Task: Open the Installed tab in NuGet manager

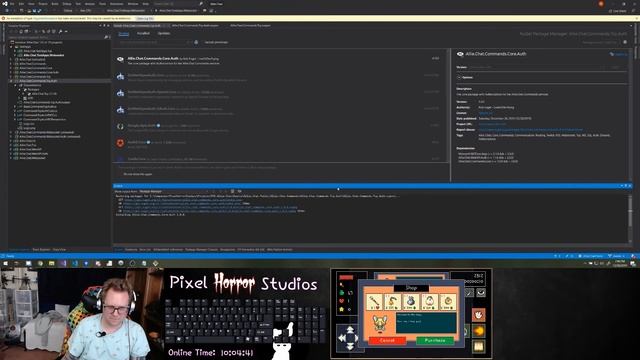Action: (x=143, y=33)
